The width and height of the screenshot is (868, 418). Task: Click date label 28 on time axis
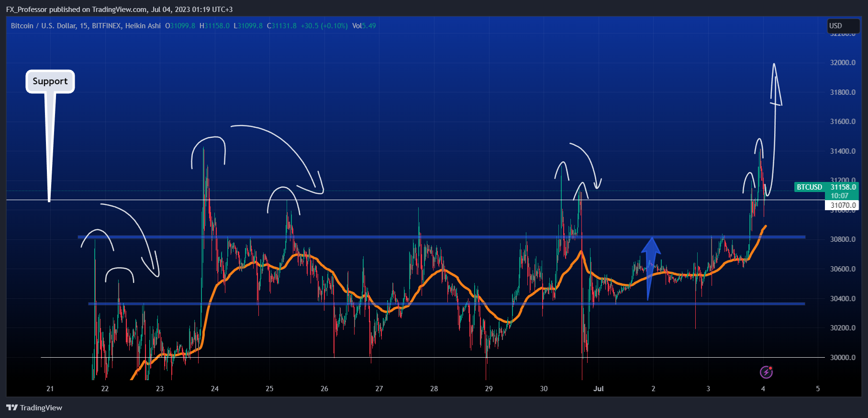(434, 389)
